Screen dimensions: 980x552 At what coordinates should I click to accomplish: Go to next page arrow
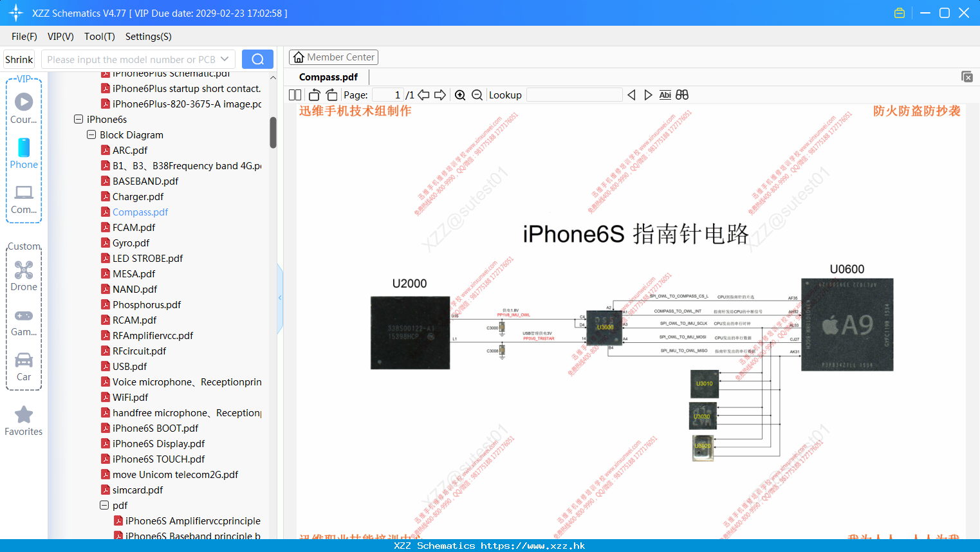440,95
